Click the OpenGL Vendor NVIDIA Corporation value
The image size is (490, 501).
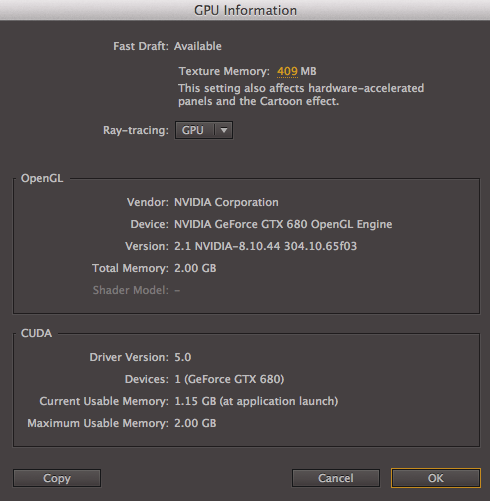tap(226, 202)
